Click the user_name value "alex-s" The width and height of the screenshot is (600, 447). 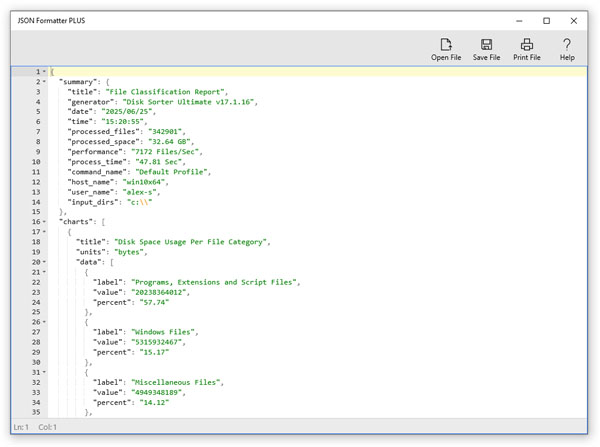point(139,192)
